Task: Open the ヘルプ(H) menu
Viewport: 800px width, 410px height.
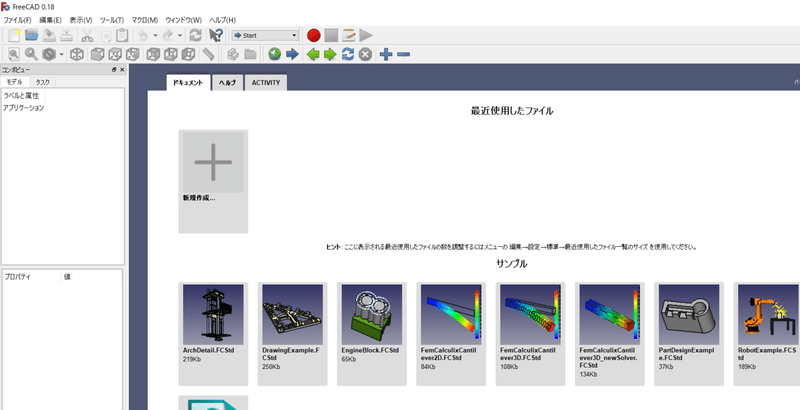Action: click(222, 20)
